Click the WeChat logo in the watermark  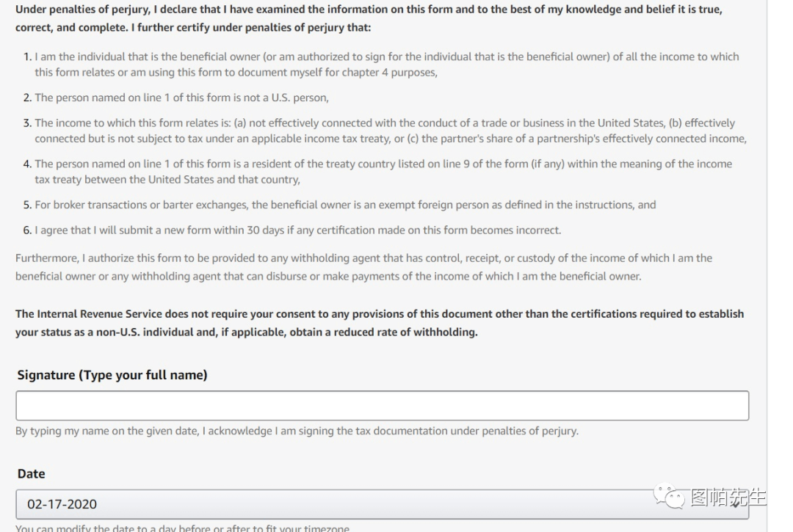[670, 498]
